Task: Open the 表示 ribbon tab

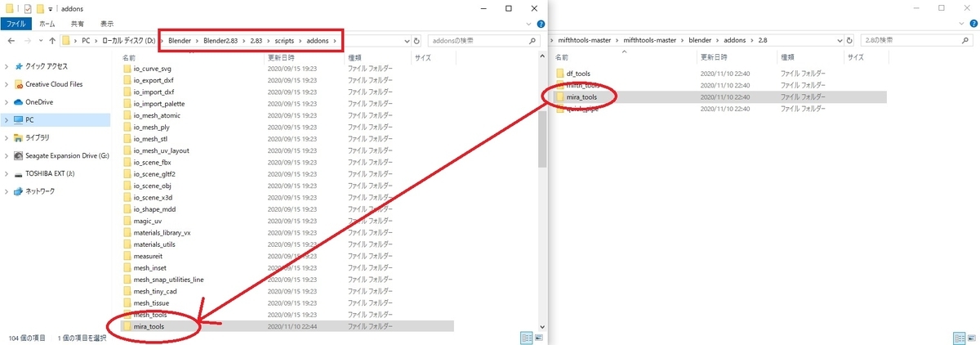Action: click(106, 24)
